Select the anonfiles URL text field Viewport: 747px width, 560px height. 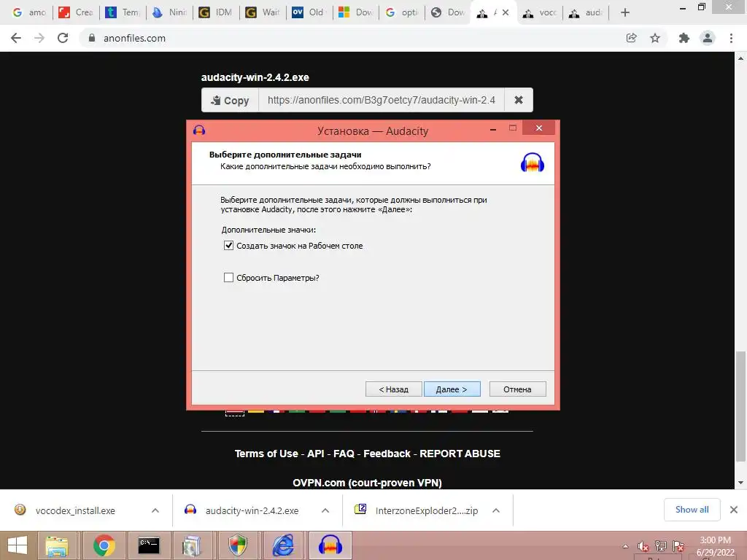click(381, 100)
